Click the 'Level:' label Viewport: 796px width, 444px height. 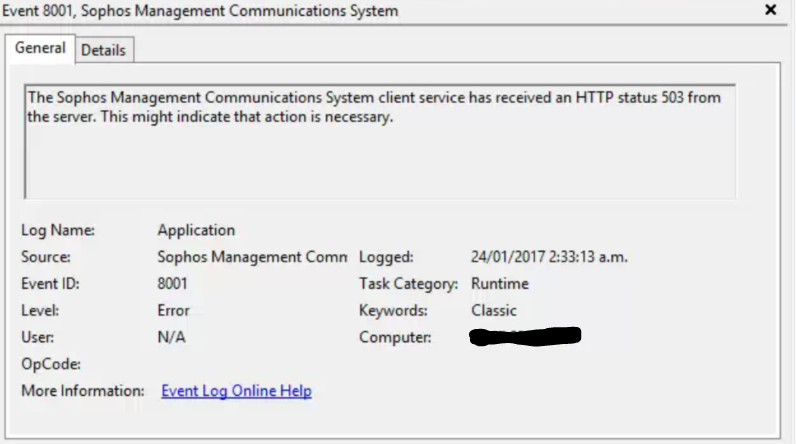point(40,311)
